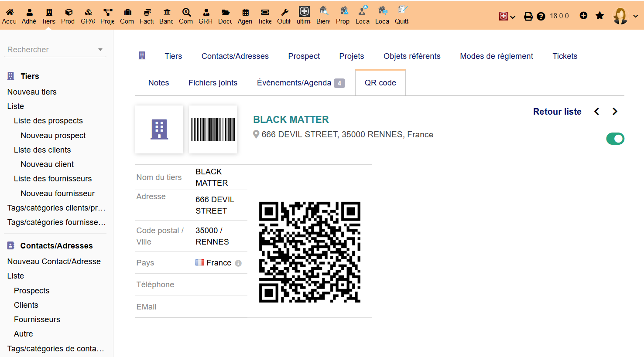The image size is (644, 357).
Task: Click the building icon before the Tiers tab
Action: coord(142,56)
